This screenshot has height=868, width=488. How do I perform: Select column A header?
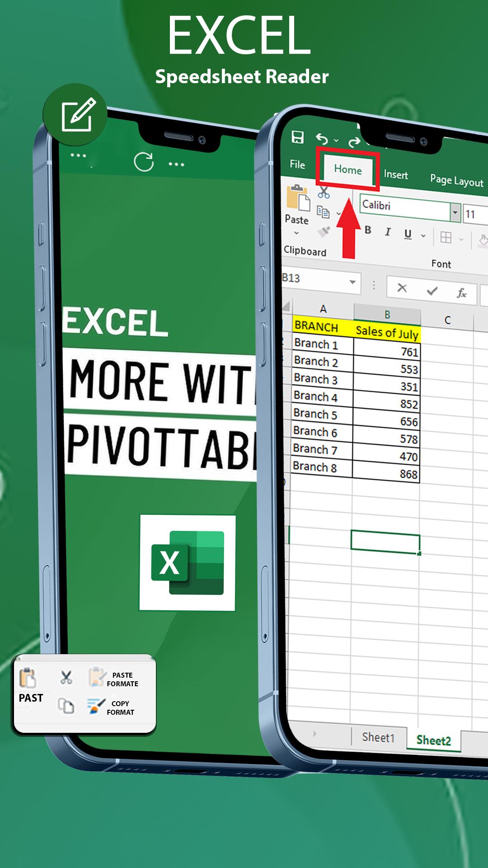tap(323, 309)
